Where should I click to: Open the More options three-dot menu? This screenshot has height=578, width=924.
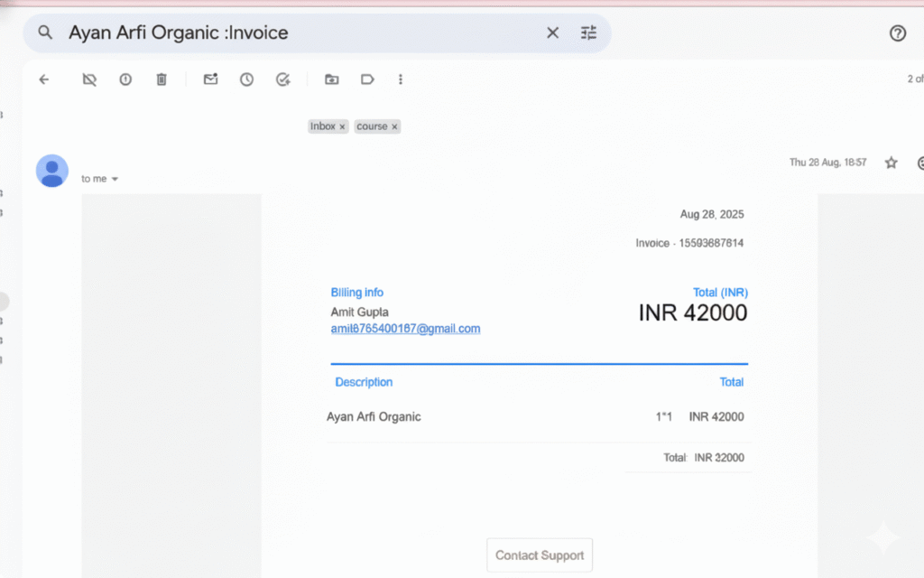click(x=401, y=79)
